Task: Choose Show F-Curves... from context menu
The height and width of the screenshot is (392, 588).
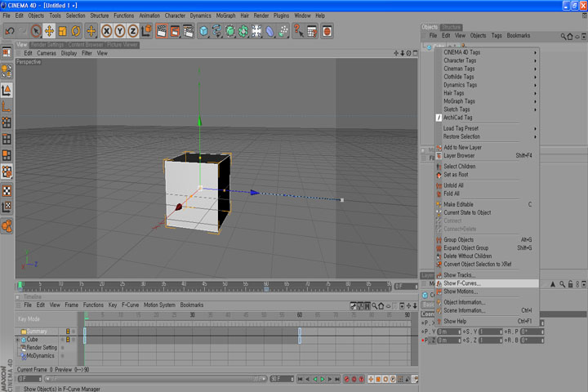Action: [487, 283]
